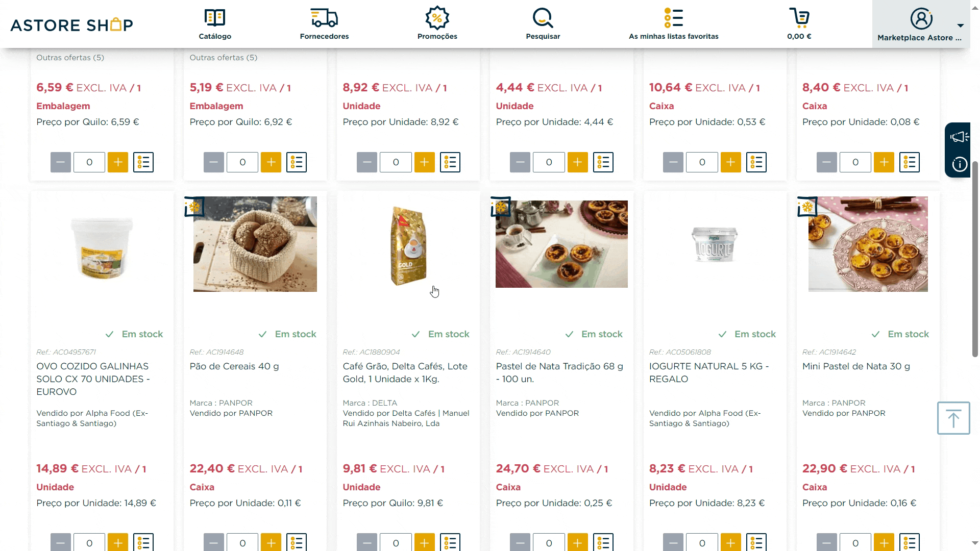Add Pão de Cereais 22,40 € to favorites list
980x551 pixels.
tap(297, 542)
